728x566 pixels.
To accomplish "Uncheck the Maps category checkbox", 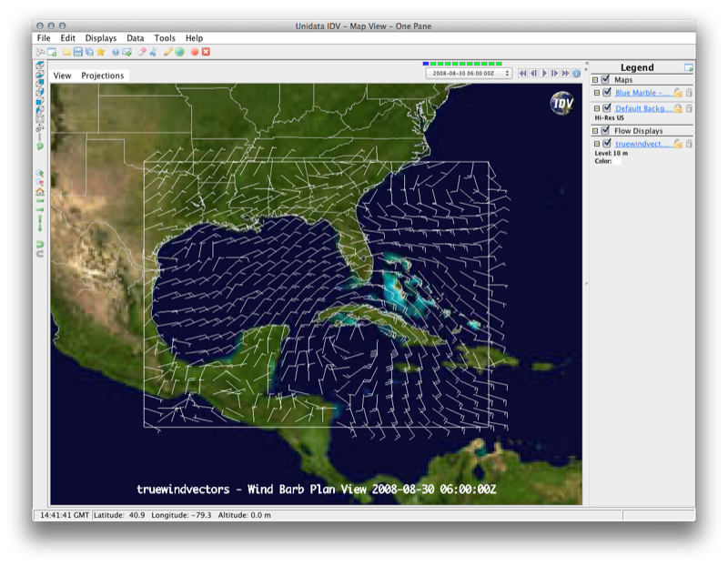I will pos(606,80).
